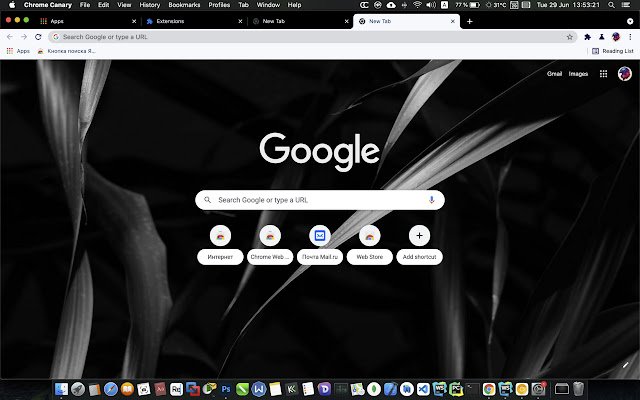Viewport: 640px width, 400px height.
Task: Open PyCharm from the Dock
Action: (x=456, y=389)
